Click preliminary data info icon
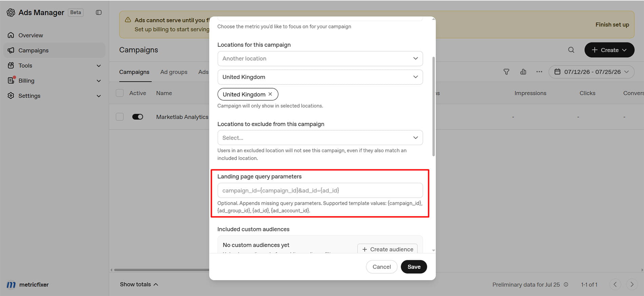Screen dimensions: 644x296 click(x=566, y=284)
